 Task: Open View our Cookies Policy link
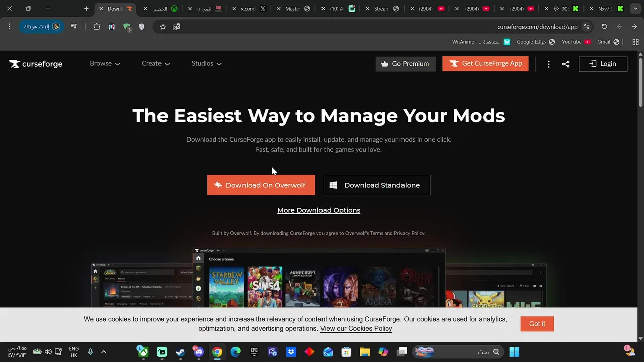pos(356,329)
